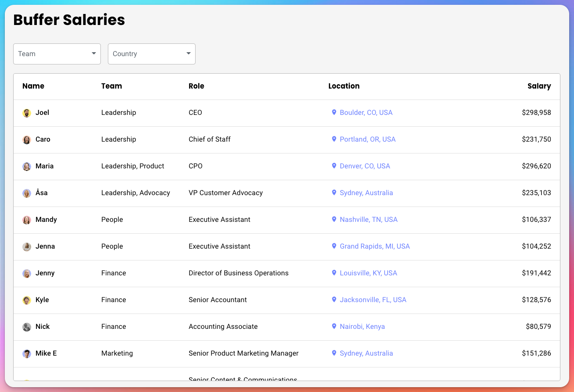Open the Boulder, CO, USA location link
The height and width of the screenshot is (392, 574).
pyautogui.click(x=366, y=113)
